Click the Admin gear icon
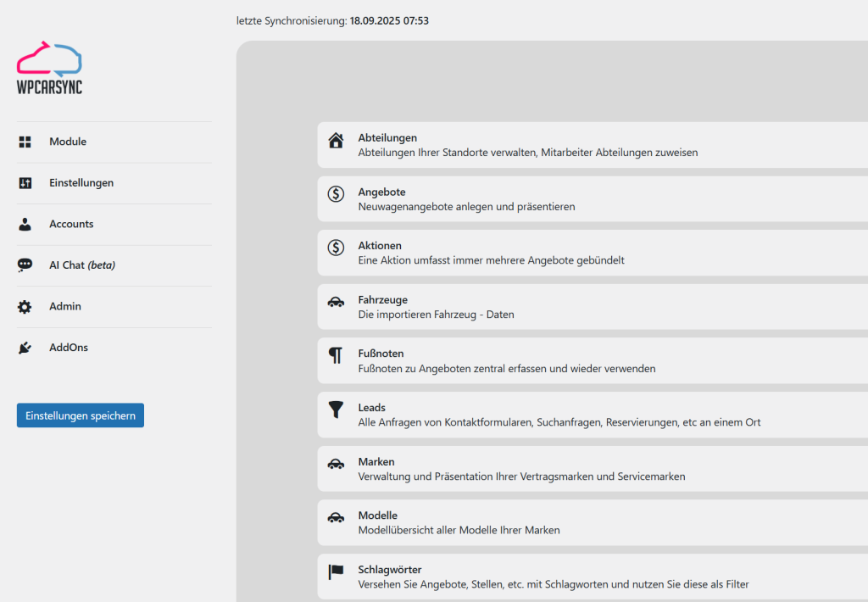This screenshot has width=868, height=602. [x=25, y=306]
